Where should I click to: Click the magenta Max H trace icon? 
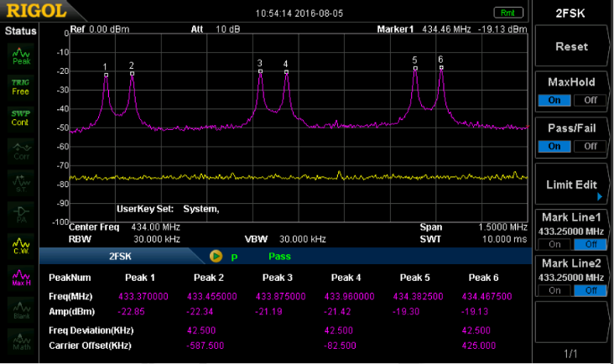tap(21, 277)
